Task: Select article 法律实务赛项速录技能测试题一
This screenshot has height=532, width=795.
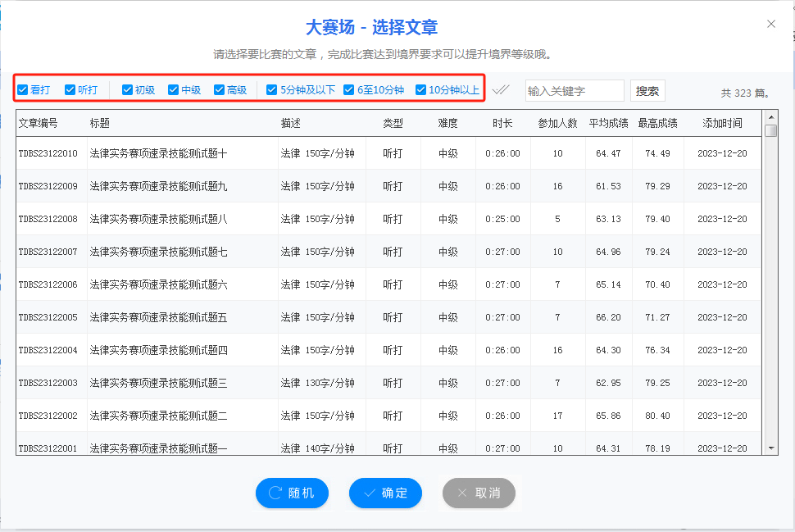Action: coord(158,448)
